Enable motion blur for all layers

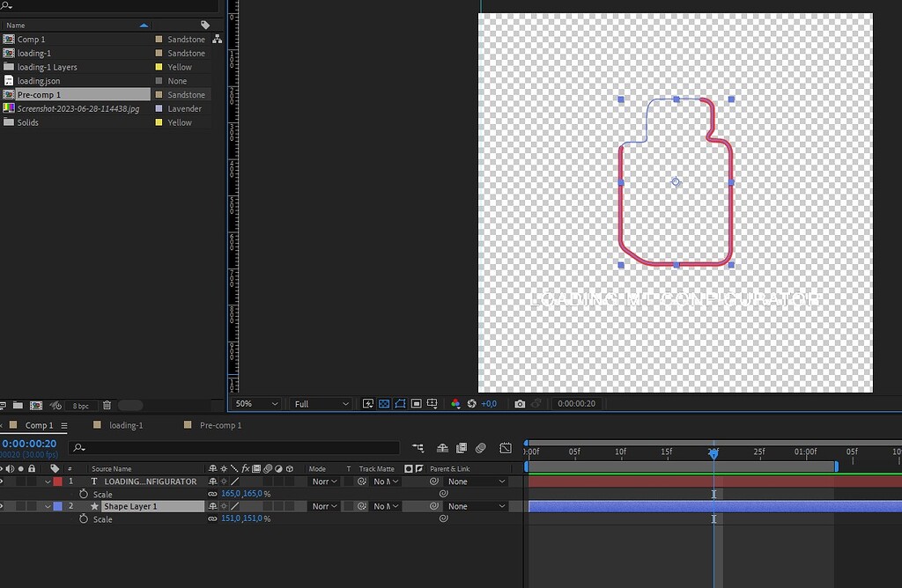click(x=479, y=447)
